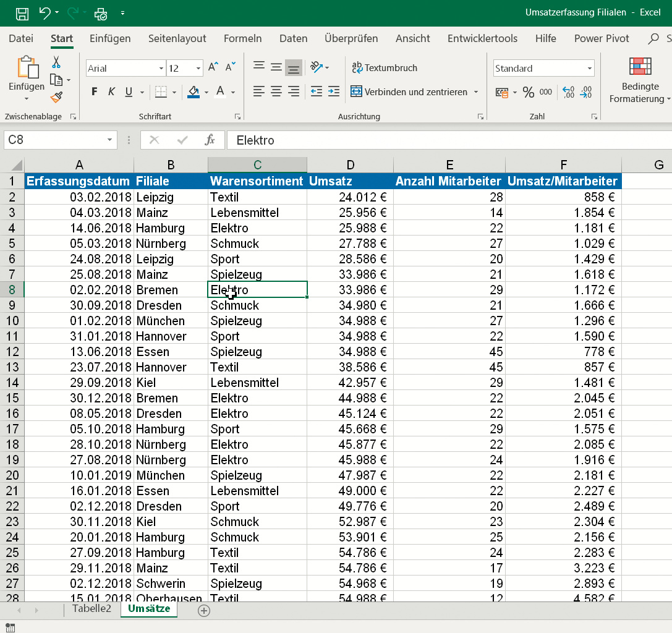Click the Save icon in title bar
The width and height of the screenshot is (672, 633).
(22, 12)
